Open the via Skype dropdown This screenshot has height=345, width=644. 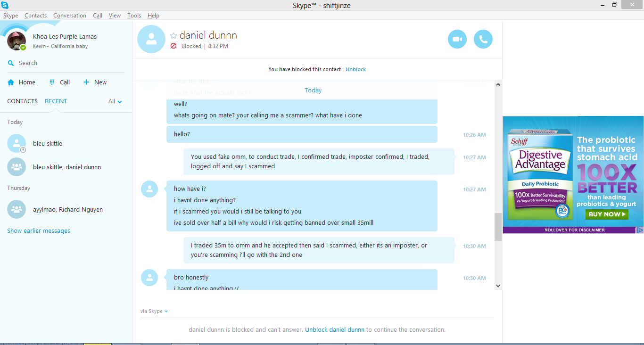point(154,311)
